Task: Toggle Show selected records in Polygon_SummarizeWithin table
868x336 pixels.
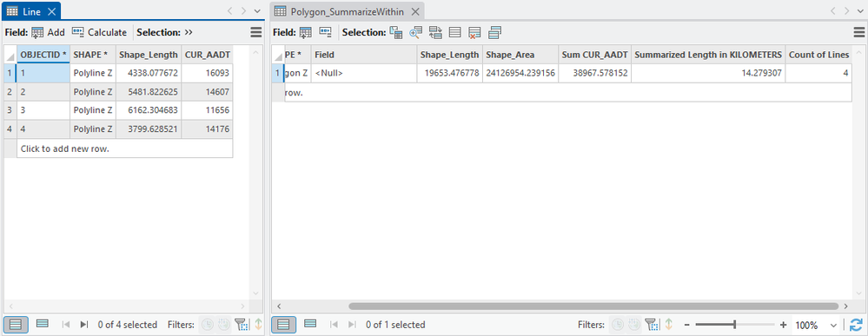Action: pyautogui.click(x=310, y=324)
